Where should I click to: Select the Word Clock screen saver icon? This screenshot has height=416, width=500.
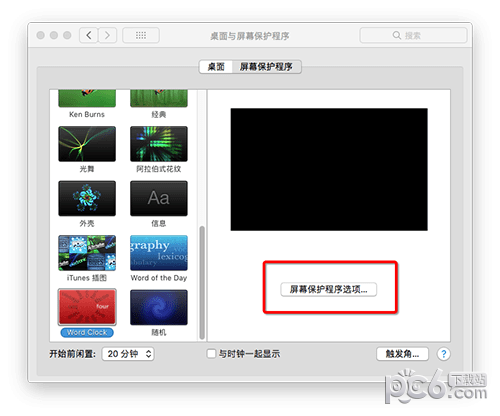coord(87,307)
